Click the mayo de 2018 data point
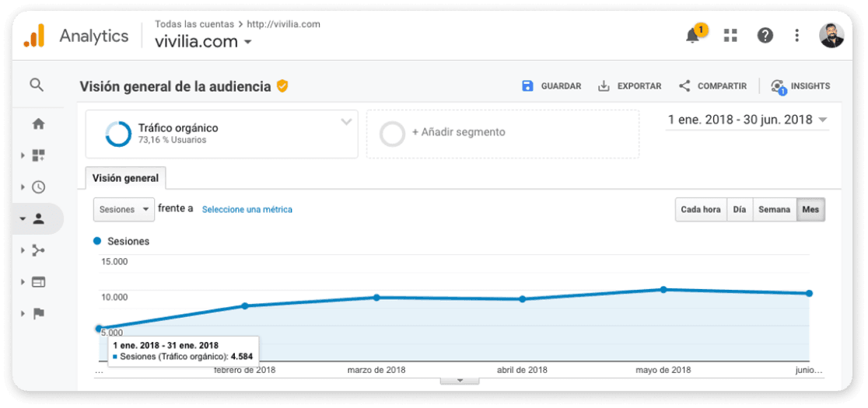This screenshot has width=868, height=408. [663, 289]
